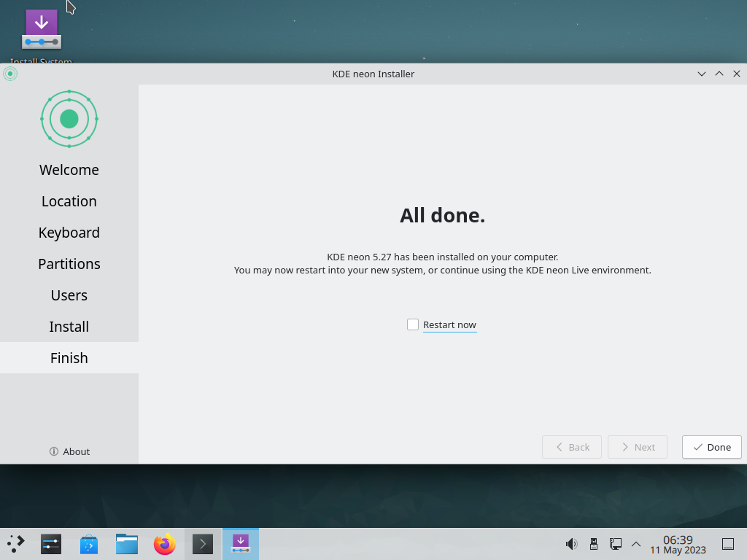Select Keyboard step in sidebar
The image size is (747, 560).
pyautogui.click(x=69, y=233)
